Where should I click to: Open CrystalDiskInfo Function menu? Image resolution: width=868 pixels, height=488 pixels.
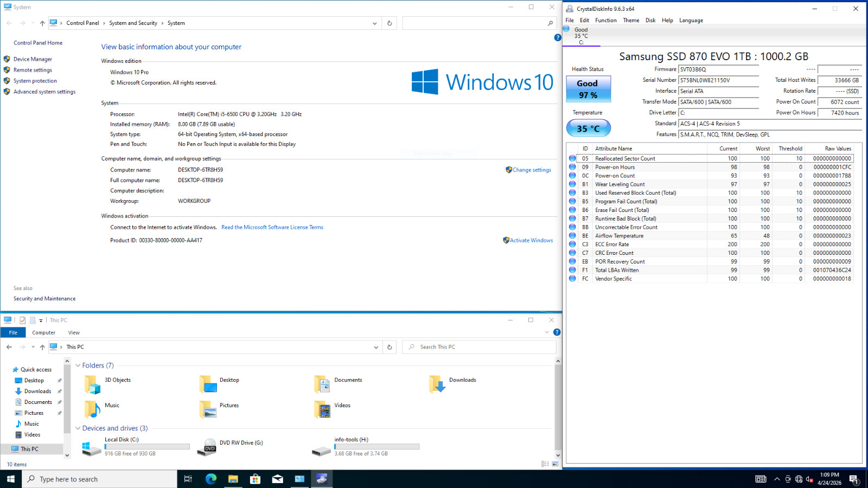[605, 21]
